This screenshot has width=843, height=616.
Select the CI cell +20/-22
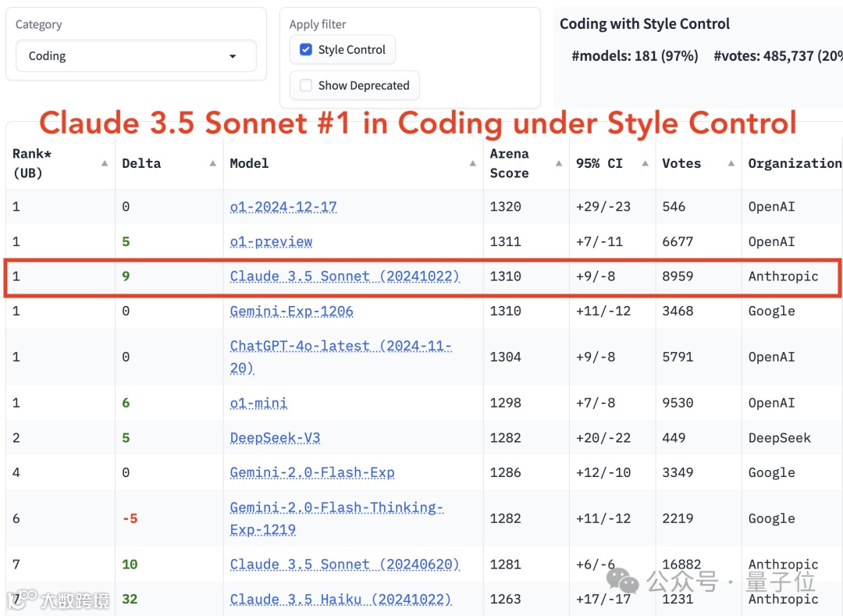[603, 438]
